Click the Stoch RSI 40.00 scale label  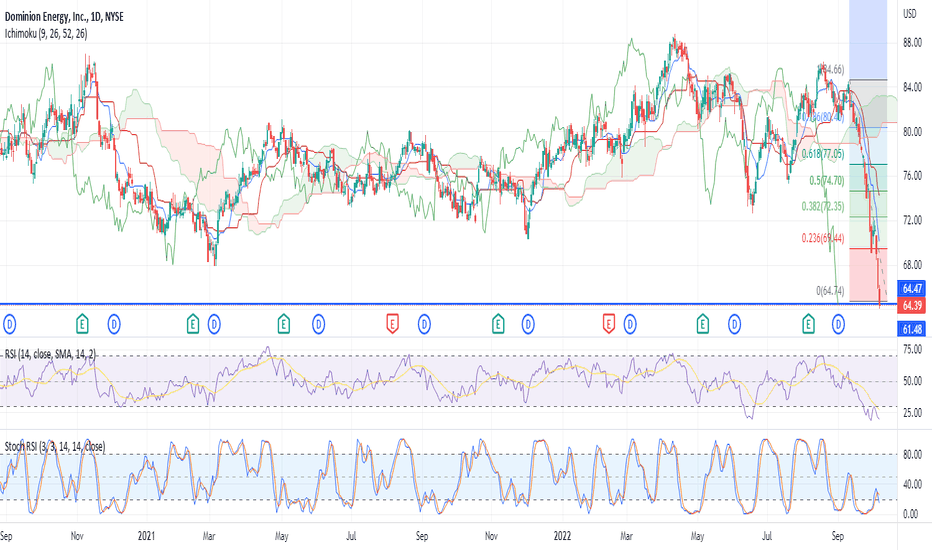point(912,485)
